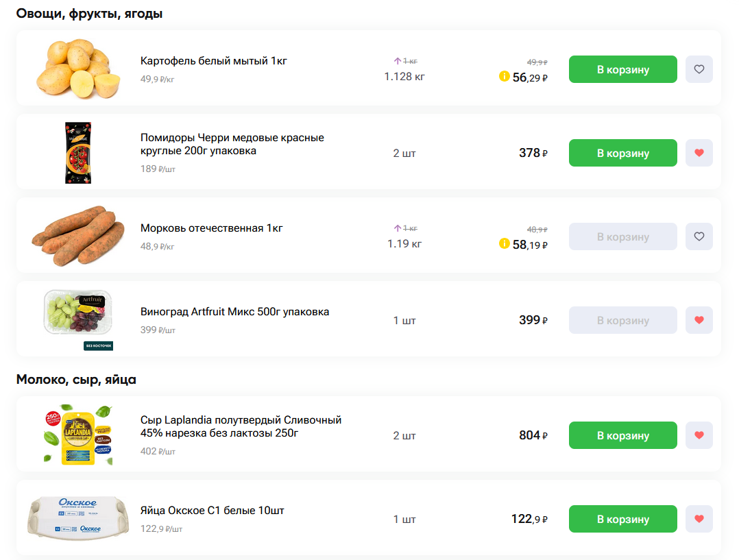Unfavorite the Artfruit grape mix
The image size is (739, 560).
pos(699,320)
